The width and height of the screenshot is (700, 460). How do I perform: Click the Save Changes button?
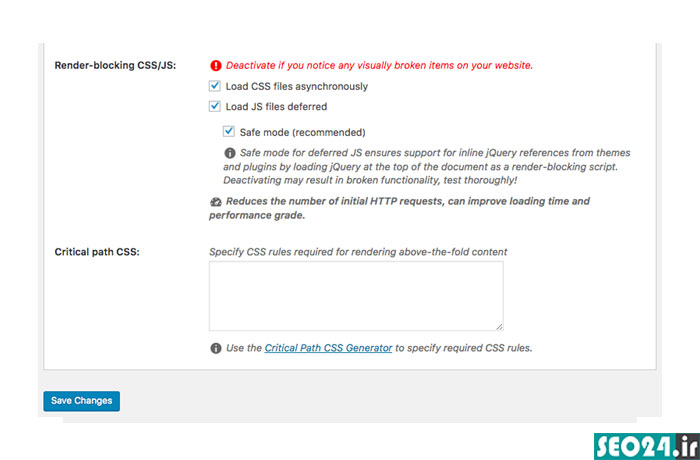(82, 401)
